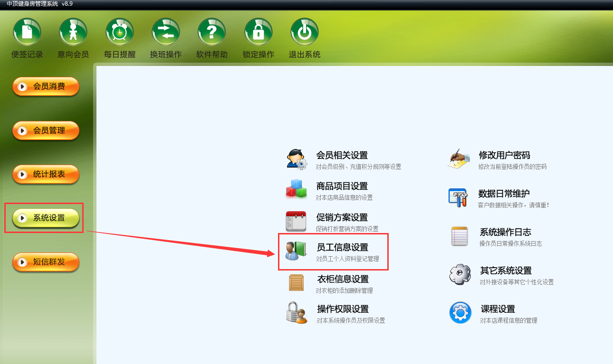Click description 对本系统操作员及权限设置
The height and width of the screenshot is (364, 613).
351,321
